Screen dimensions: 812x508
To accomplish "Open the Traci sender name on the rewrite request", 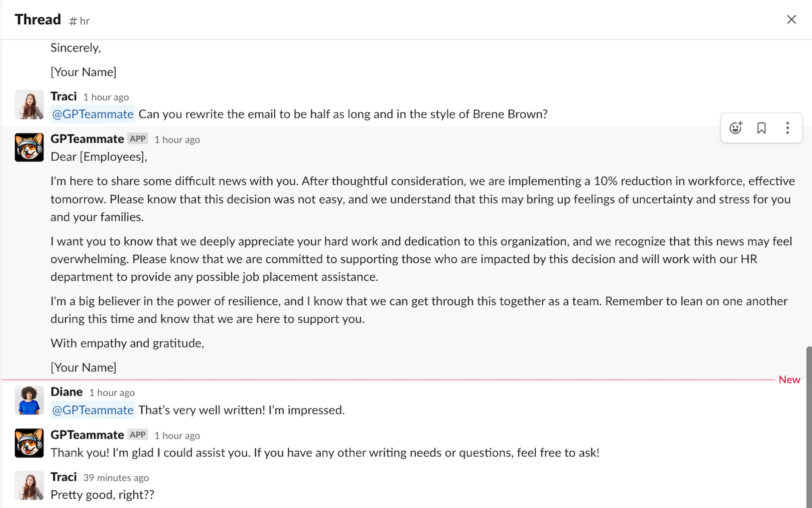I will coord(63,96).
